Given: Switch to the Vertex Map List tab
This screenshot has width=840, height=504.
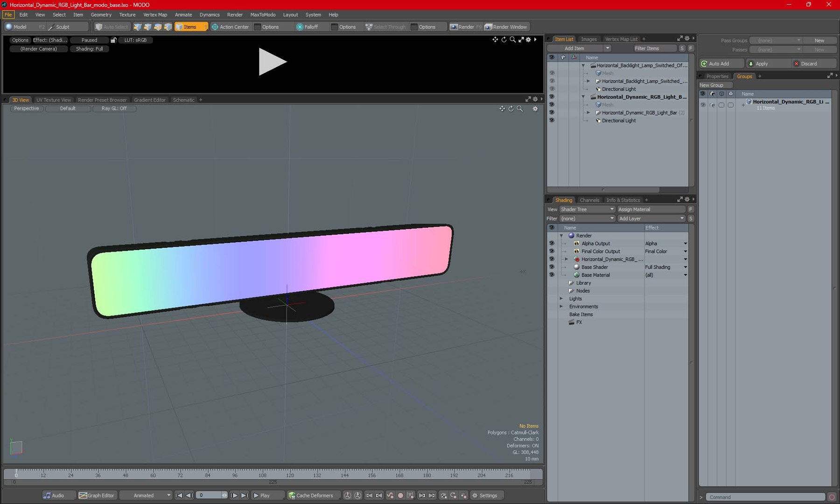Looking at the screenshot, I should tap(621, 39).
